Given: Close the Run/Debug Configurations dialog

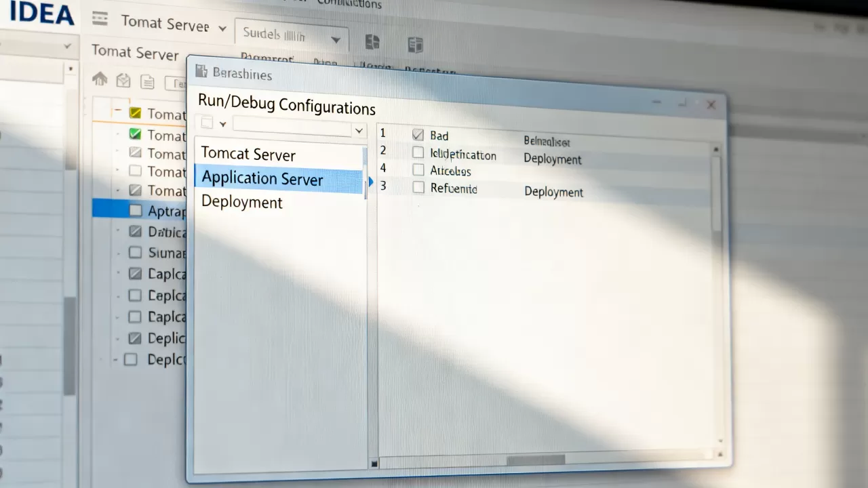Looking at the screenshot, I should (711, 104).
